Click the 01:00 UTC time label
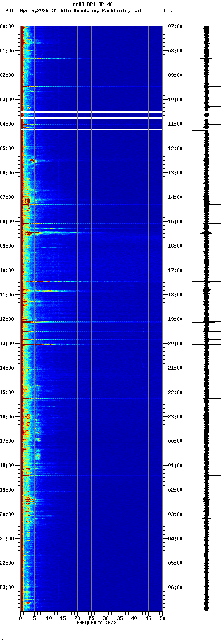 pos(175,466)
